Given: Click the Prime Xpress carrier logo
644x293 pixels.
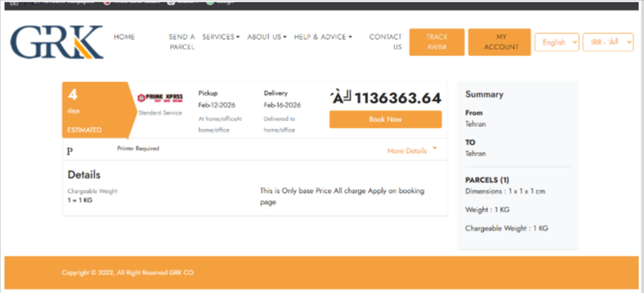Looking at the screenshot, I should [x=160, y=98].
